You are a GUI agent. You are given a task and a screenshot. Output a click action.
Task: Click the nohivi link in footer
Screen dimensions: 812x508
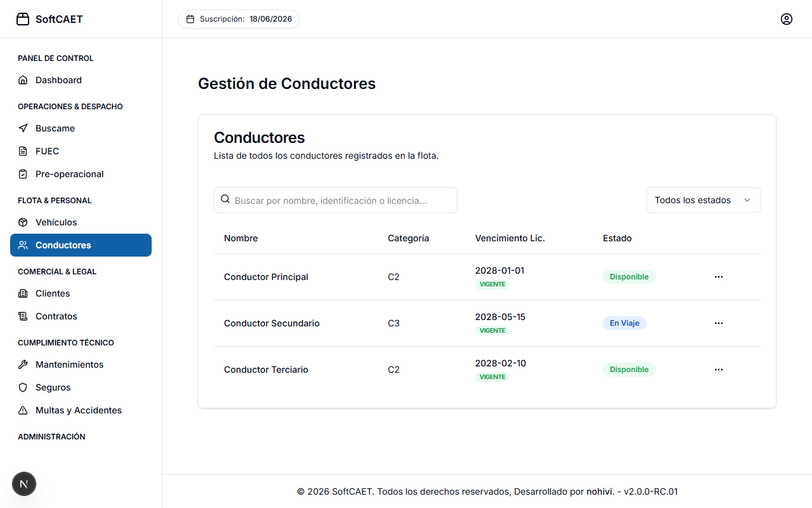point(600,491)
